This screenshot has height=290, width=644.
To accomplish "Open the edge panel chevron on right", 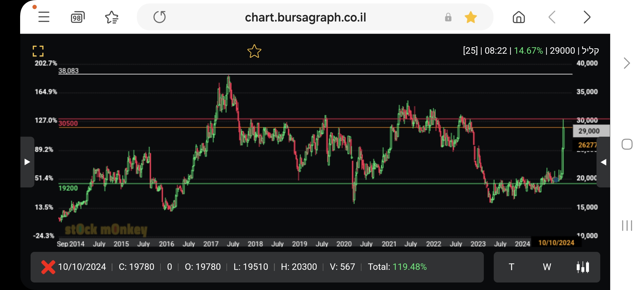I will pyautogui.click(x=627, y=63).
